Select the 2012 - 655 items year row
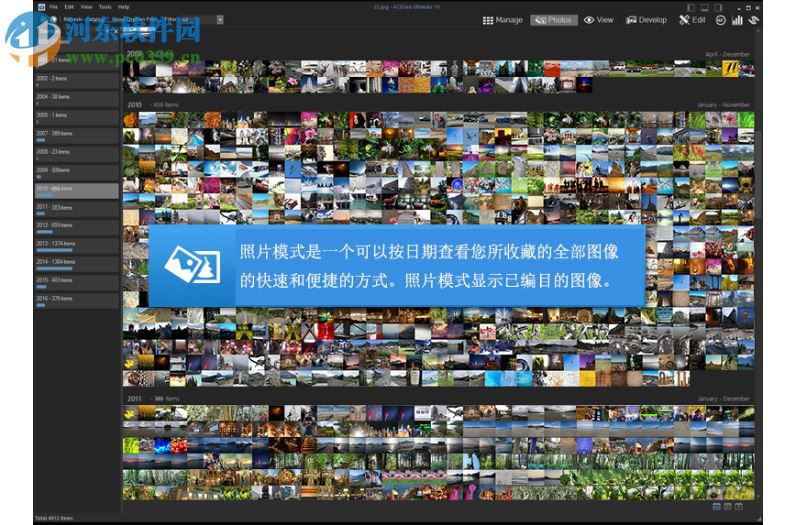Screen dimensions: 796x525 coord(77,227)
